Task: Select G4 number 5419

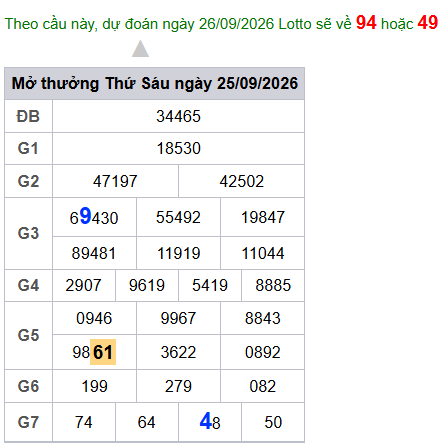Action: pyautogui.click(x=210, y=285)
